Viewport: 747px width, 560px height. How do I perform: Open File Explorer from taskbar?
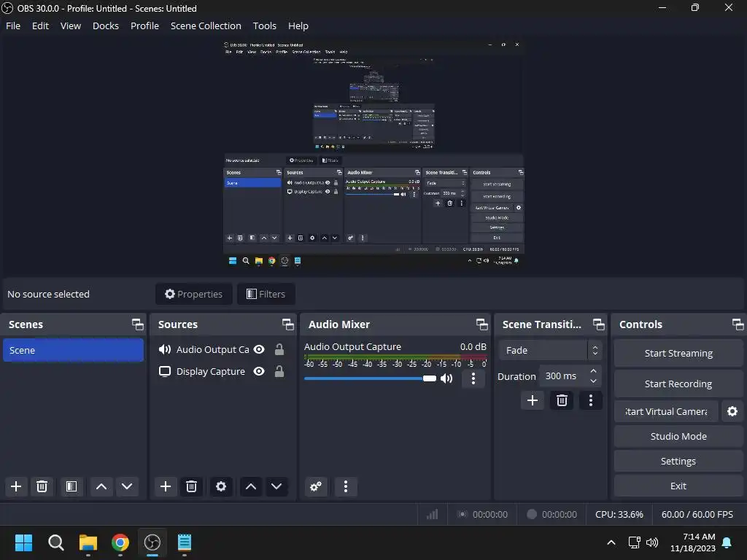click(x=88, y=542)
